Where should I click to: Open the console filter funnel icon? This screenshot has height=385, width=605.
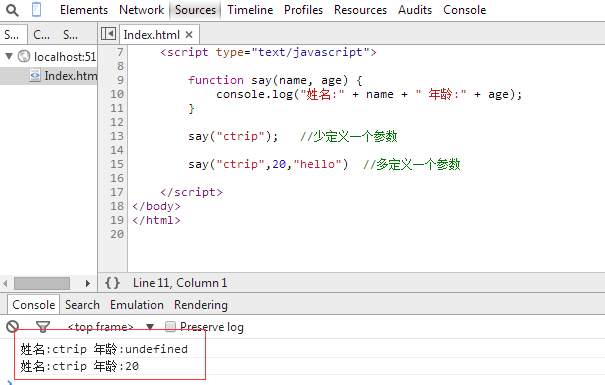point(43,327)
